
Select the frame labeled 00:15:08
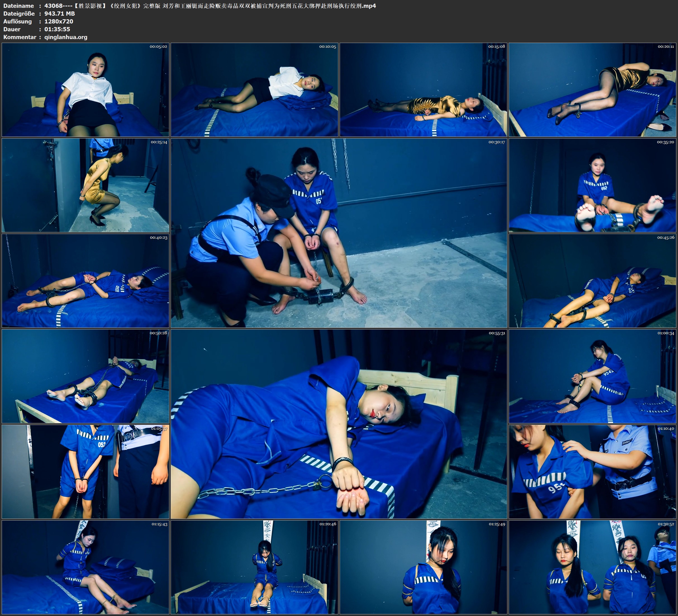[x=423, y=90]
